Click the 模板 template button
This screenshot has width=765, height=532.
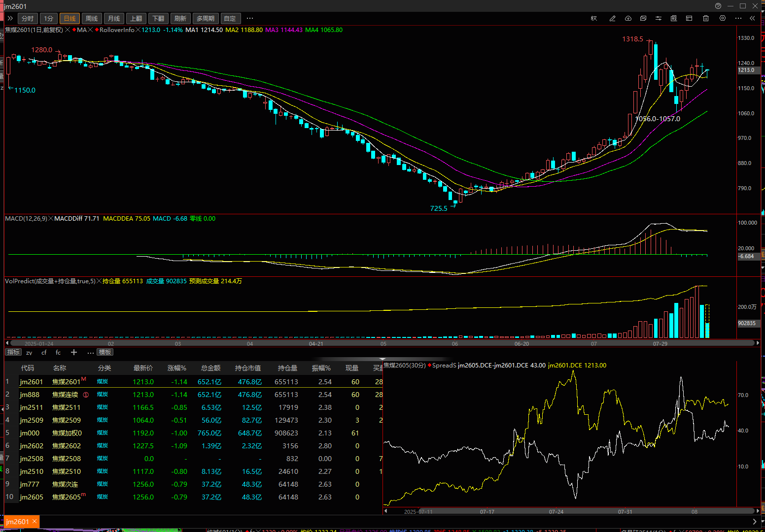coord(105,352)
